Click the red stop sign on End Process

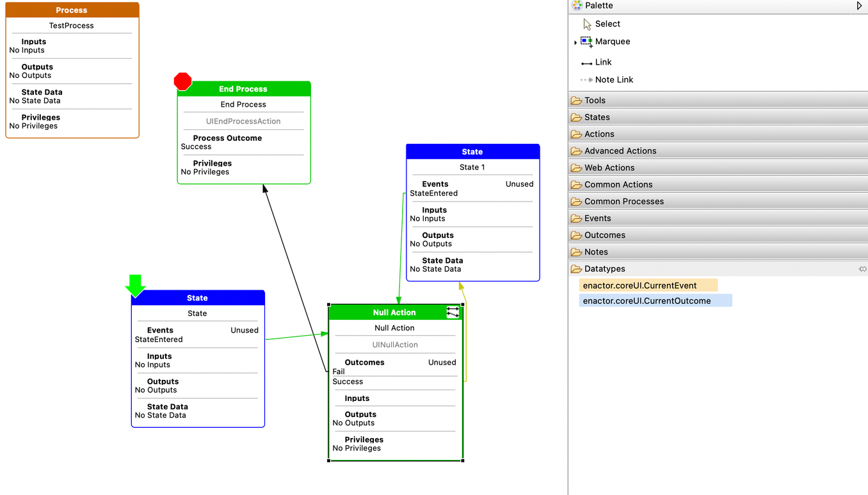[183, 81]
